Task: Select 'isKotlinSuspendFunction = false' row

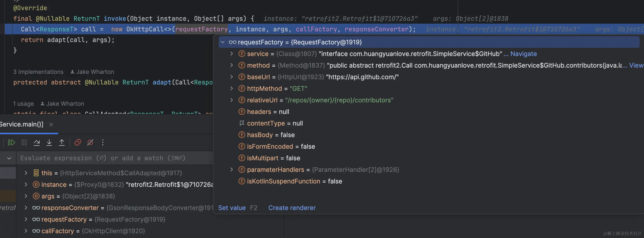Action: coord(428,181)
